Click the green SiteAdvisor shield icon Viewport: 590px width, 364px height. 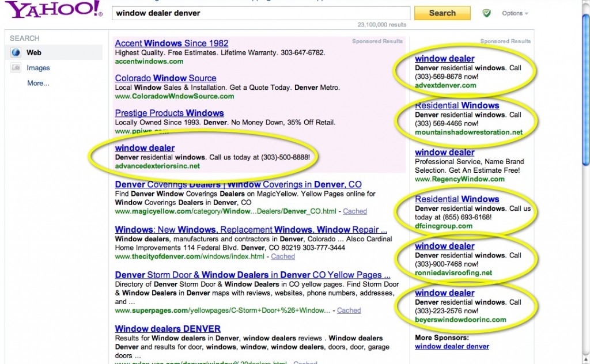click(486, 13)
